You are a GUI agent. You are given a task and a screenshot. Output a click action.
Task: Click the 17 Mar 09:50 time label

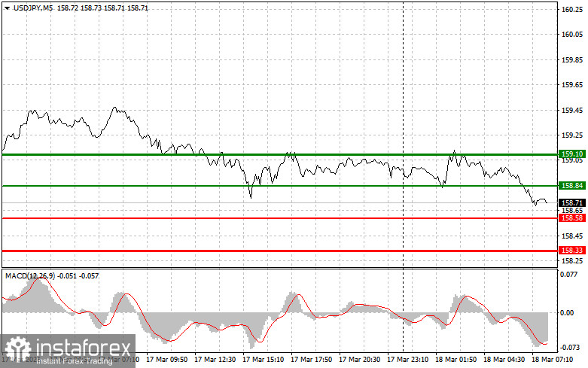pos(167,360)
